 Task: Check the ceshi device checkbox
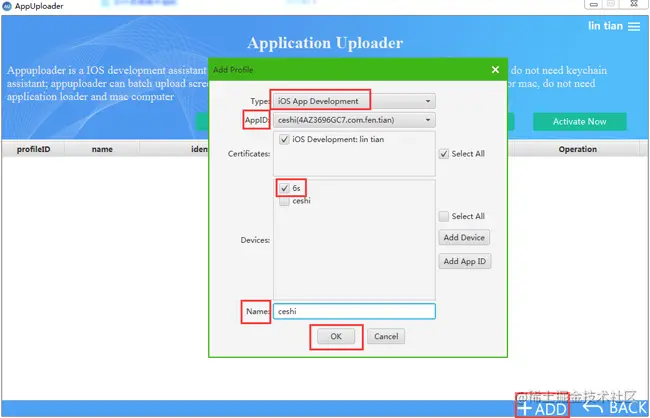click(x=284, y=201)
